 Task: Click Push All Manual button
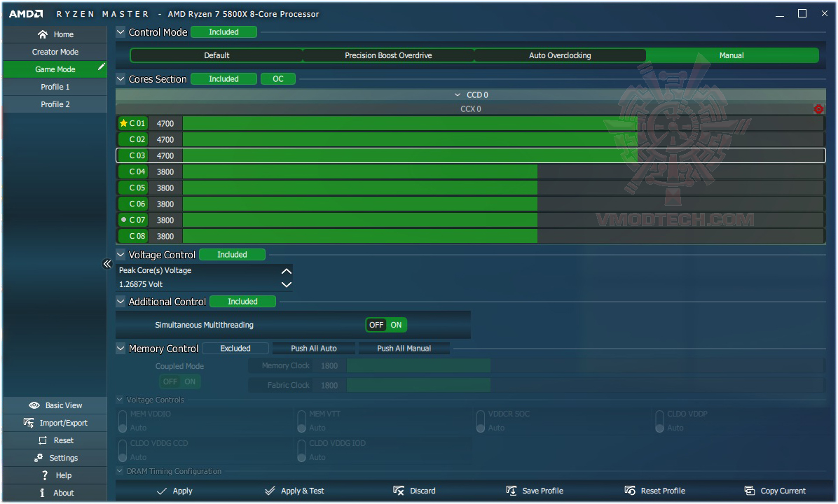click(404, 349)
